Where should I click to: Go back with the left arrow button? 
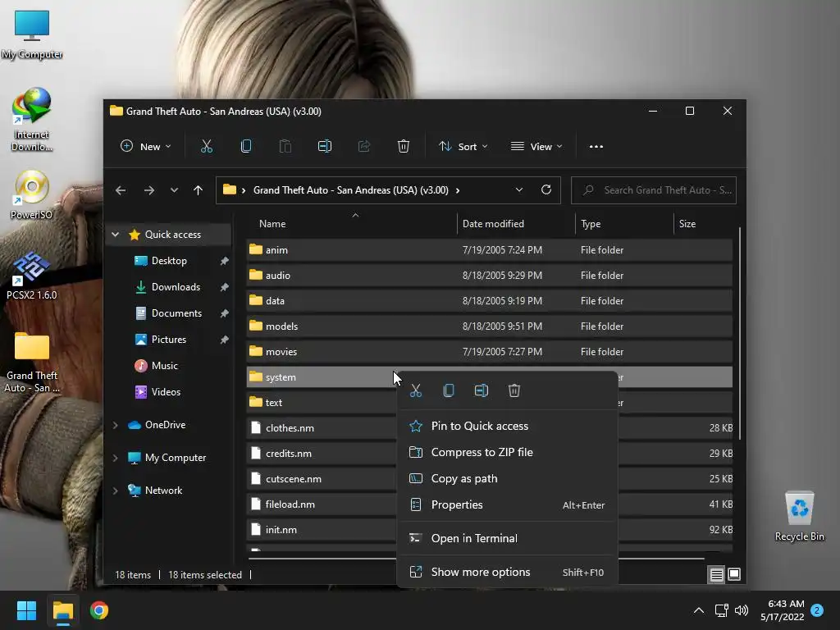(121, 190)
